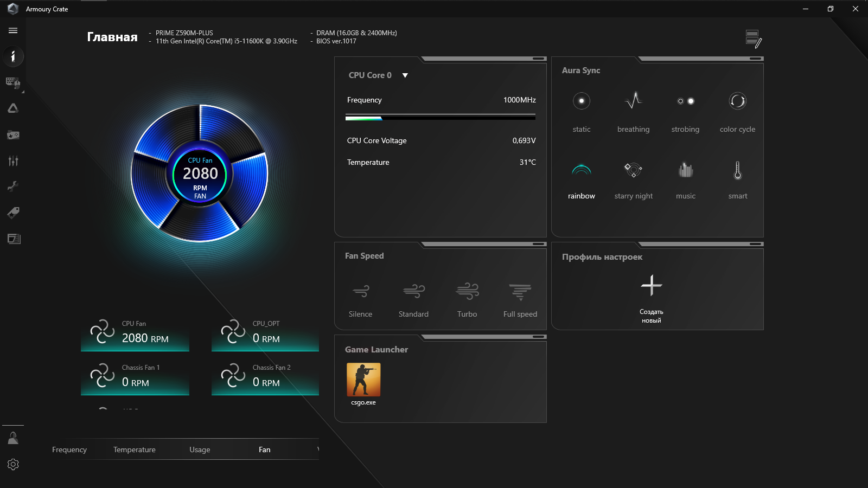Click the Профиль настроек panel title
868x488 pixels.
pyautogui.click(x=602, y=257)
